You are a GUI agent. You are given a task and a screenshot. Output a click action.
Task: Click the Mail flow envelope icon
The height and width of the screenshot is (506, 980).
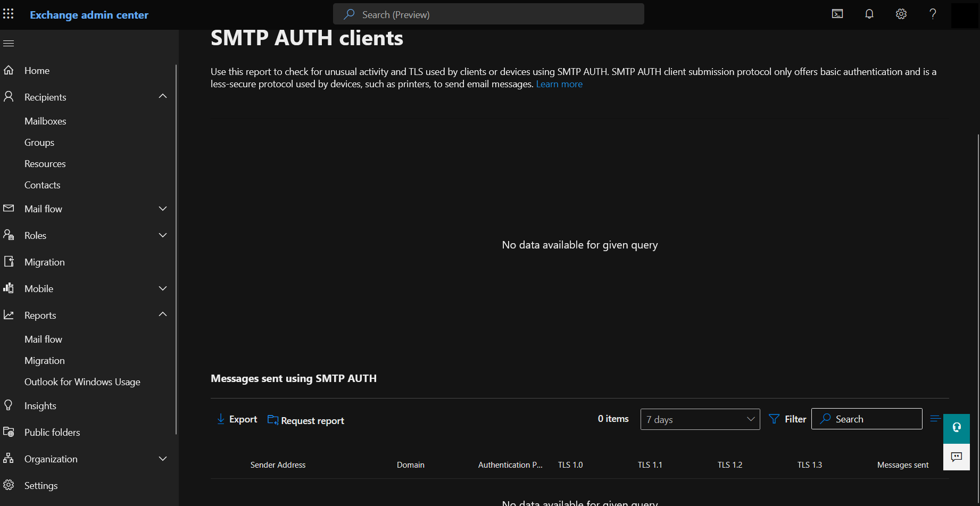click(9, 208)
